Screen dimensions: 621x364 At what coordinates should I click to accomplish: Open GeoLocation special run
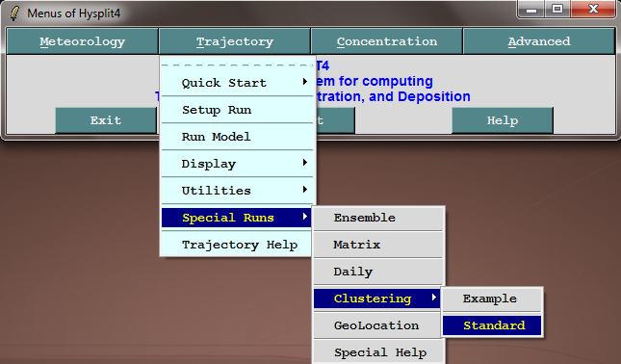[378, 325]
